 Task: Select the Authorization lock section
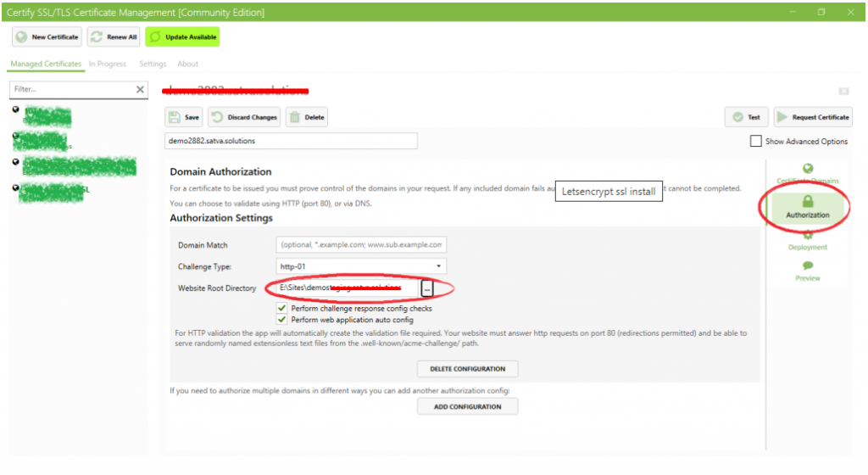point(808,207)
